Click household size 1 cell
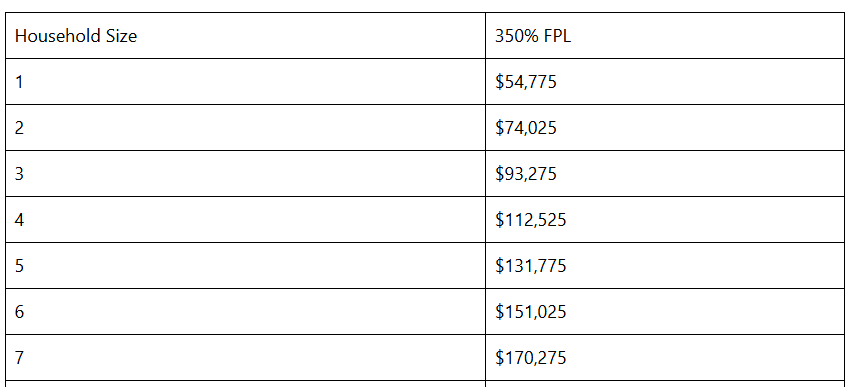 [x=245, y=82]
